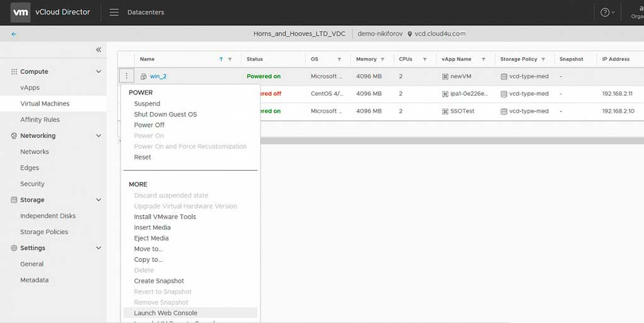Filter the OS column
Image resolution: width=644 pixels, height=323 pixels.
click(x=339, y=60)
